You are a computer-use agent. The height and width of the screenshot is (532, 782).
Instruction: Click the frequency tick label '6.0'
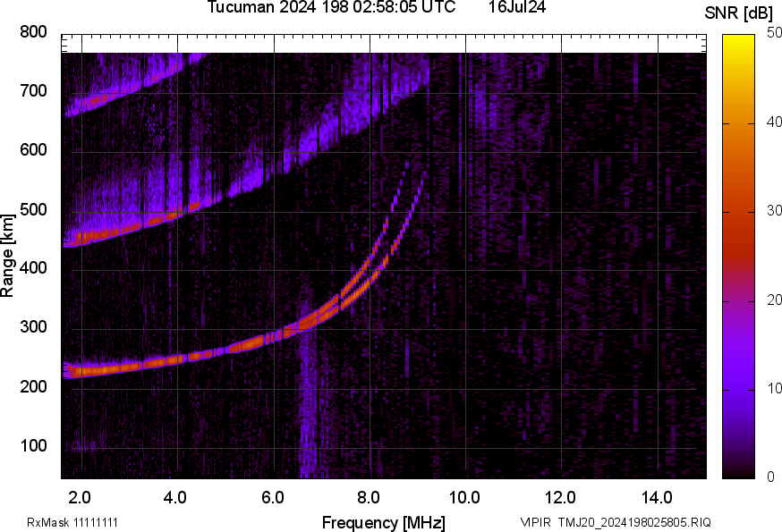[272, 497]
